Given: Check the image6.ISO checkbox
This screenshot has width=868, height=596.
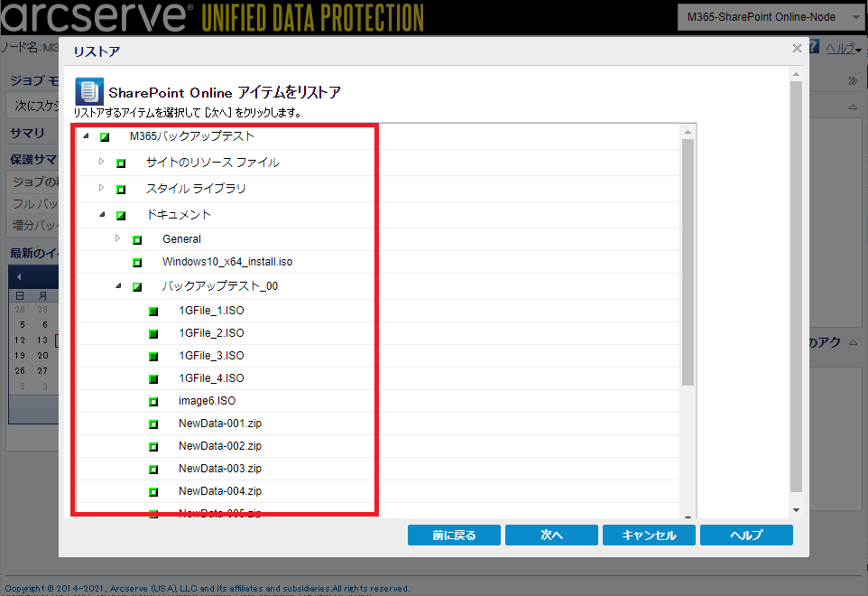Looking at the screenshot, I should [x=154, y=402].
